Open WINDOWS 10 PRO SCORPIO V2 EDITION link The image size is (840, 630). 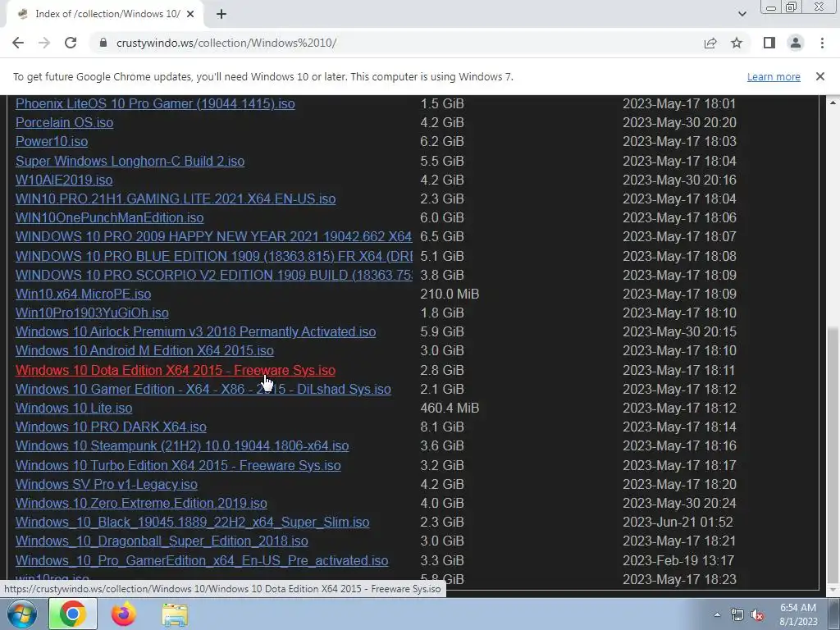[x=214, y=275]
